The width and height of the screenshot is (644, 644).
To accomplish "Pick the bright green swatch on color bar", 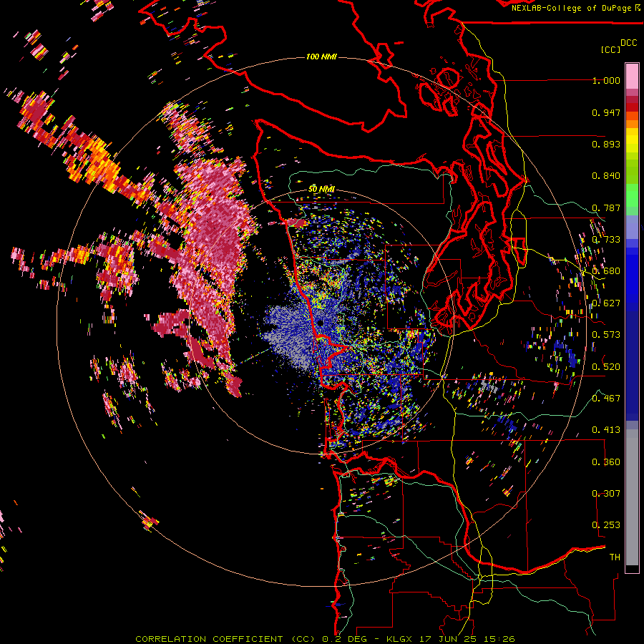I will (632, 195).
